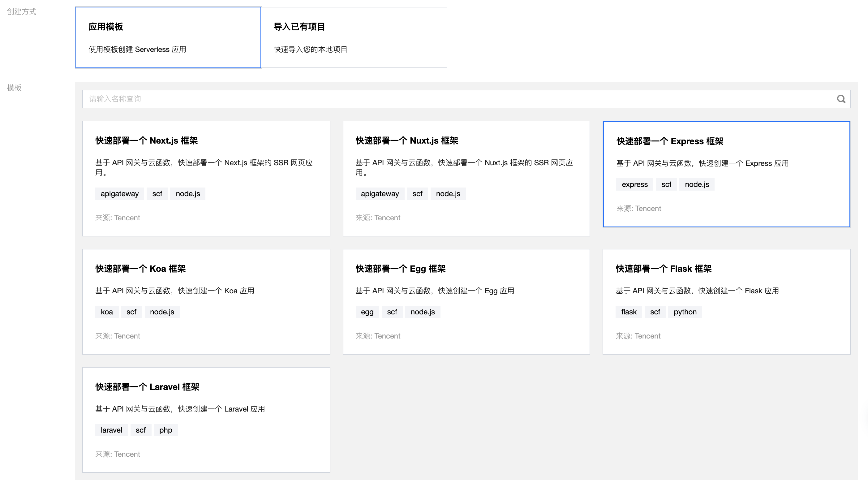868x492 pixels.
Task: Choose the Nuxt.js framework template card
Action: (466, 179)
